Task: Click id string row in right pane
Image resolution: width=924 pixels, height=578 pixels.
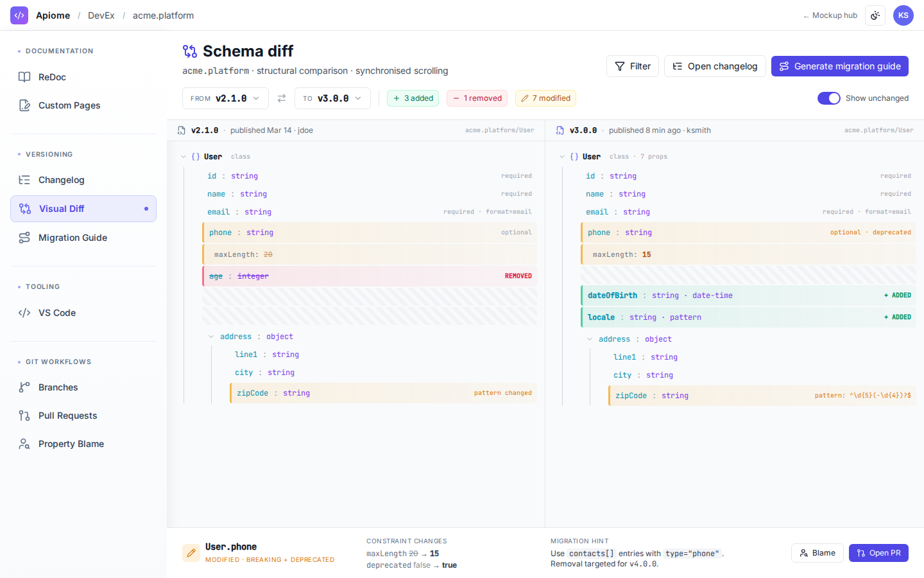Action: [748, 176]
